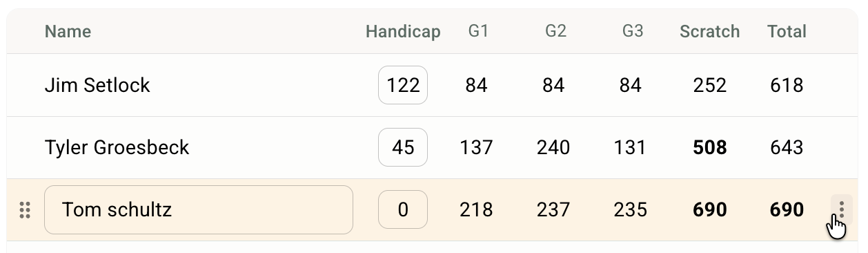
Task: Select Tyler Groesbeck's handicap box showing 45
Action: [403, 147]
